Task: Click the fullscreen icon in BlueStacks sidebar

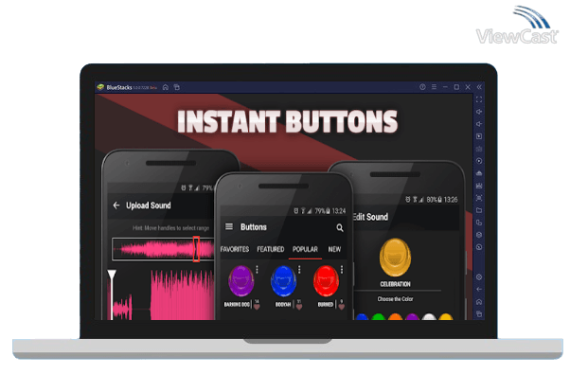Action: coord(479,99)
